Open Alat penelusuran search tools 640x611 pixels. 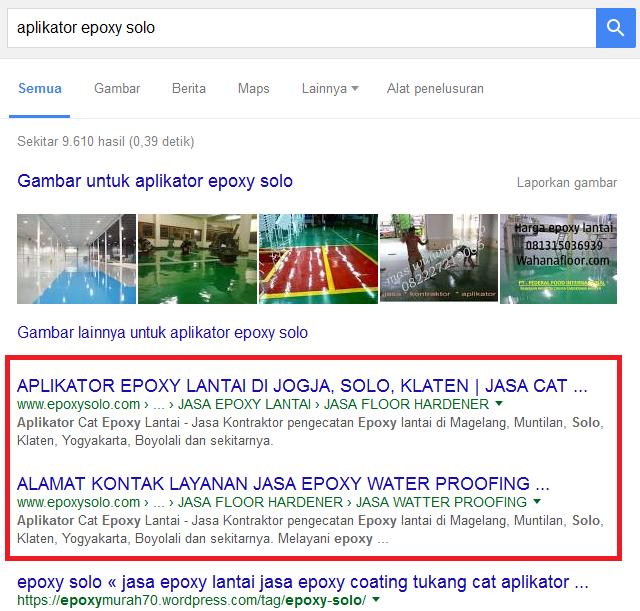435,89
